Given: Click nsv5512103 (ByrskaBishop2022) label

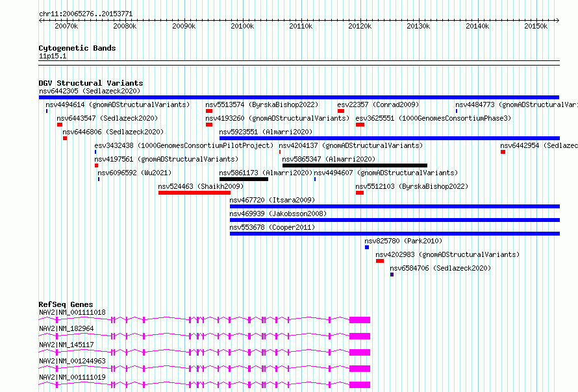Looking at the screenshot, I should tap(412, 186).
